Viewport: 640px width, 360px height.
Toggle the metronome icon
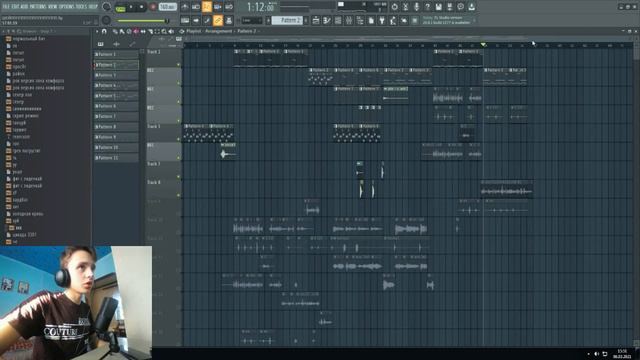click(185, 7)
